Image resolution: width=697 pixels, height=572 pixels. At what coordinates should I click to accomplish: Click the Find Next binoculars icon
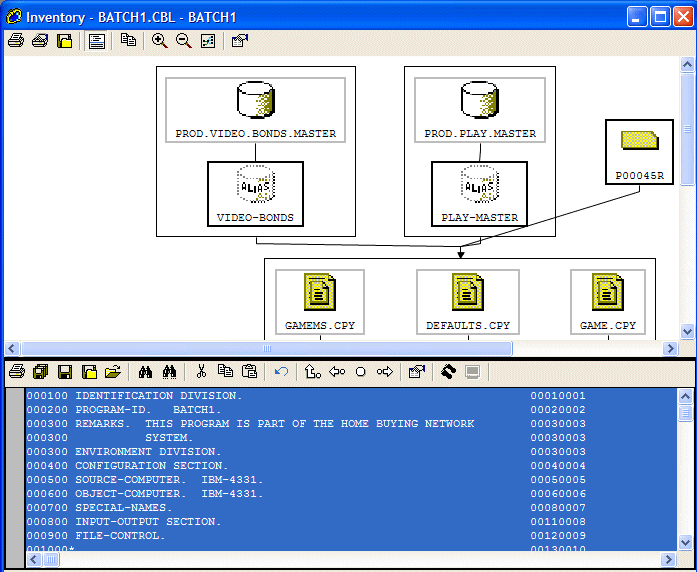coord(169,371)
